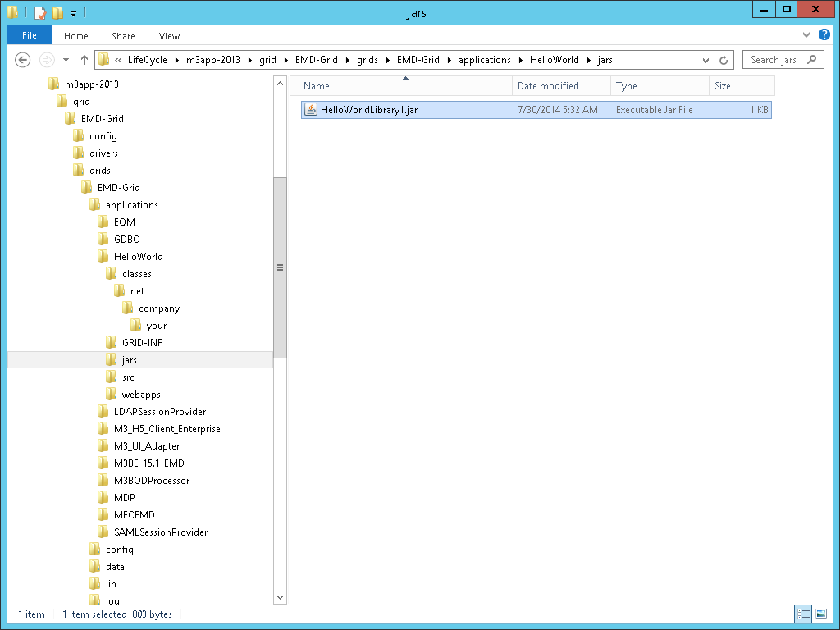Expand the ribbon with the chevron
The width and height of the screenshot is (840, 630).
(x=806, y=35)
